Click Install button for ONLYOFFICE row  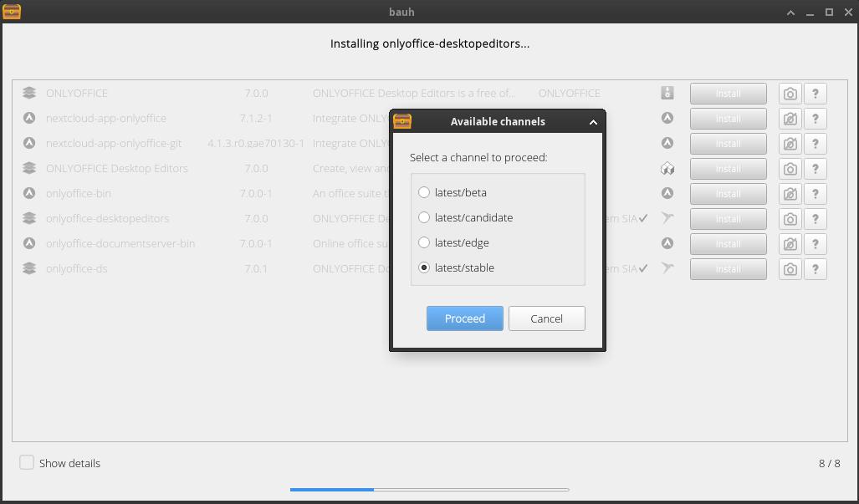coord(728,94)
